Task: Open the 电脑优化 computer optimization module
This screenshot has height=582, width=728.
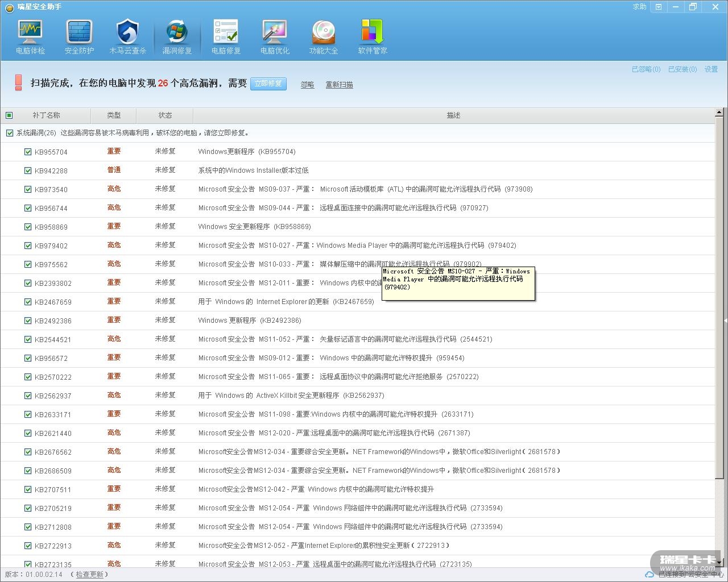Action: tap(275, 37)
